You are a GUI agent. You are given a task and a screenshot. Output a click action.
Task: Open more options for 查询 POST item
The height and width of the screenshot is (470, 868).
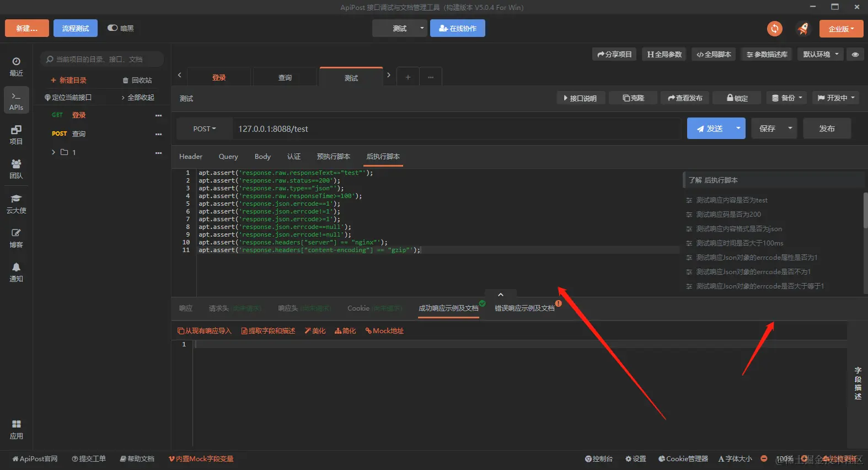(x=159, y=135)
